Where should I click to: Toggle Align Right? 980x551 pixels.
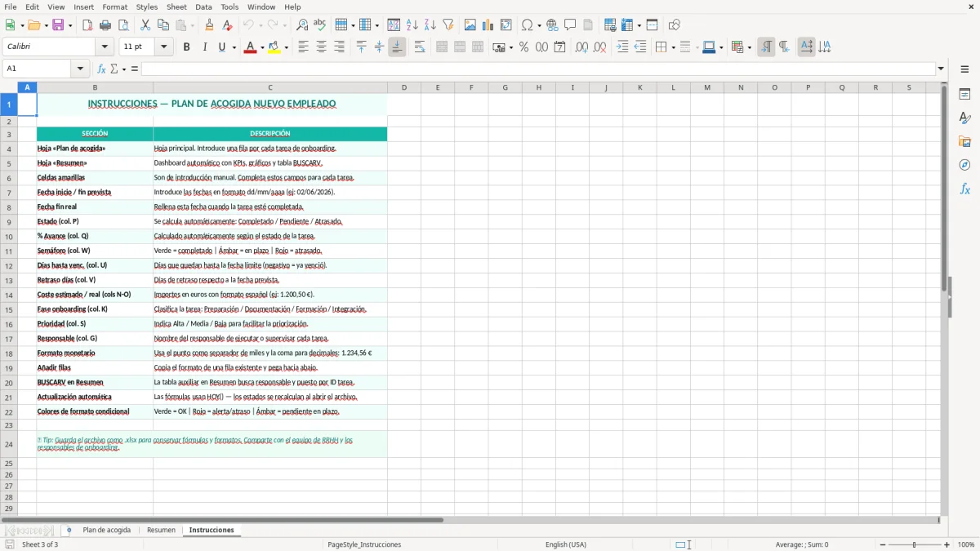click(x=339, y=47)
